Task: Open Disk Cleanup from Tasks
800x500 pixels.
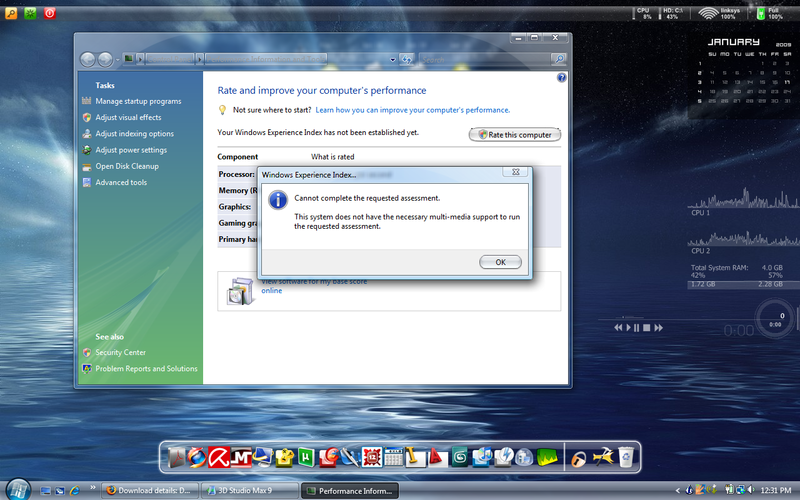Action: [127, 166]
